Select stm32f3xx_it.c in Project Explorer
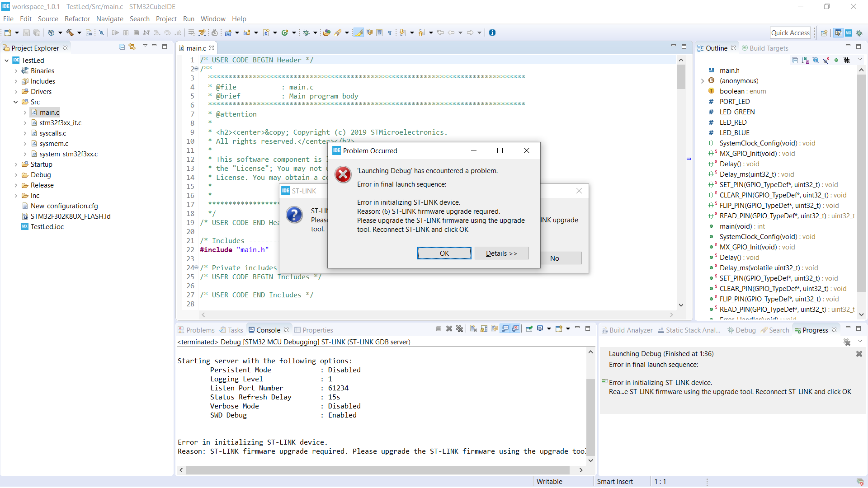 coord(60,123)
